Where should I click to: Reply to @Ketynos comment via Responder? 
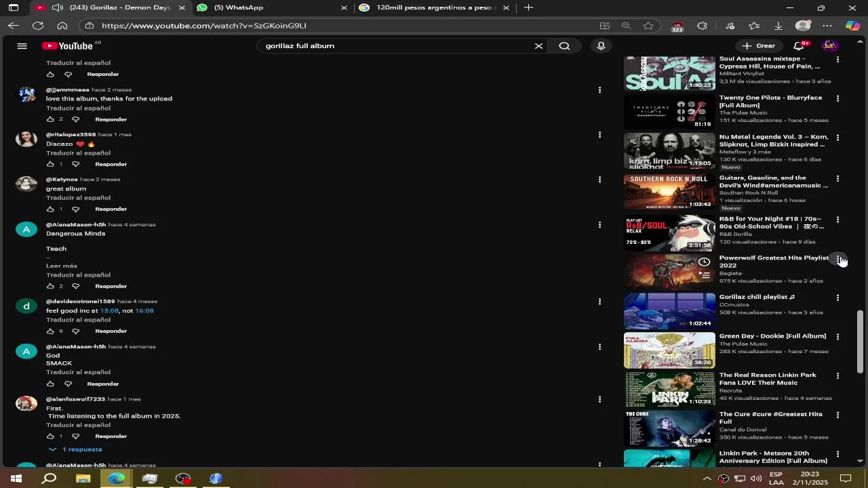click(x=111, y=209)
